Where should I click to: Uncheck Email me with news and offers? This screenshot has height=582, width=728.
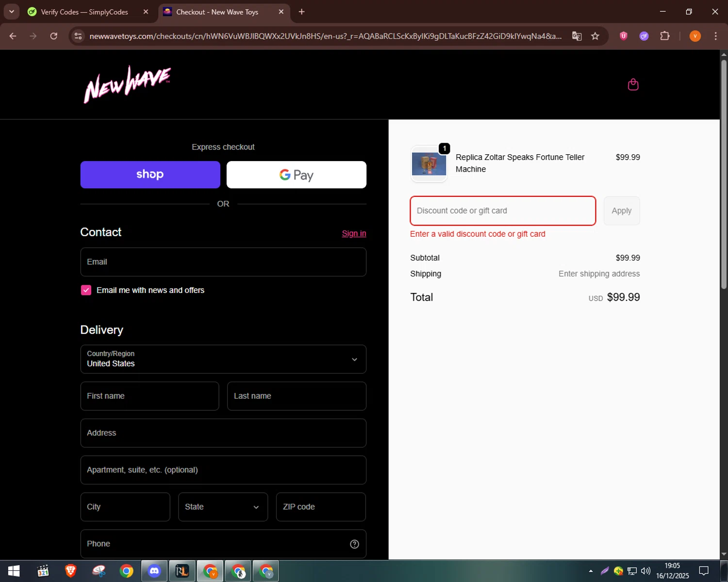coord(86,290)
